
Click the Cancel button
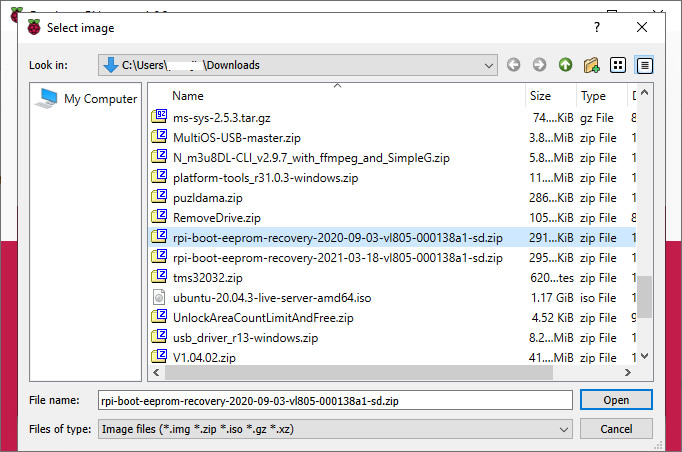[x=616, y=429]
